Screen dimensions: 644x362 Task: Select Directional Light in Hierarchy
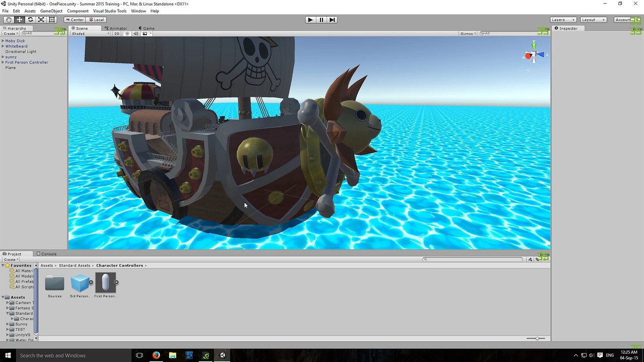tap(21, 52)
